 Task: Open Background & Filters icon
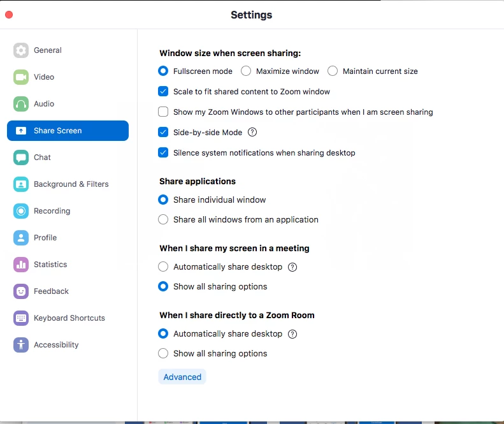coord(21,184)
